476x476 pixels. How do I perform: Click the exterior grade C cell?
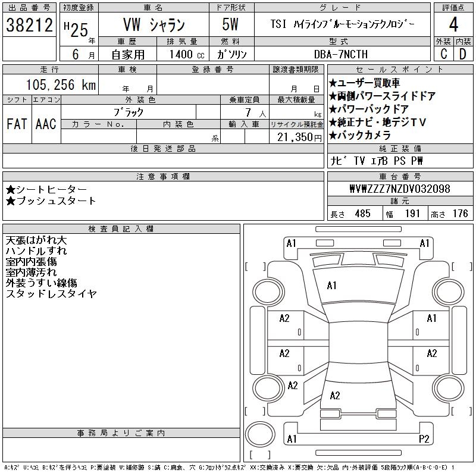[444, 54]
